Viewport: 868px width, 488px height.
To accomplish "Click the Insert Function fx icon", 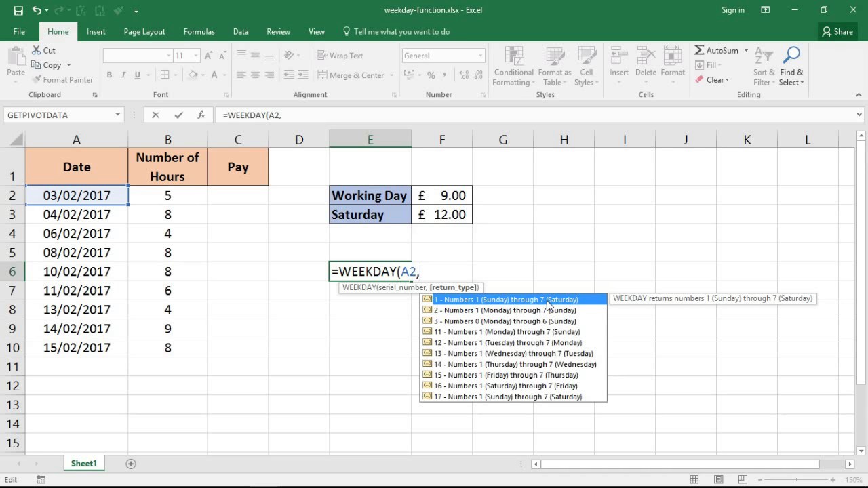I will [201, 115].
